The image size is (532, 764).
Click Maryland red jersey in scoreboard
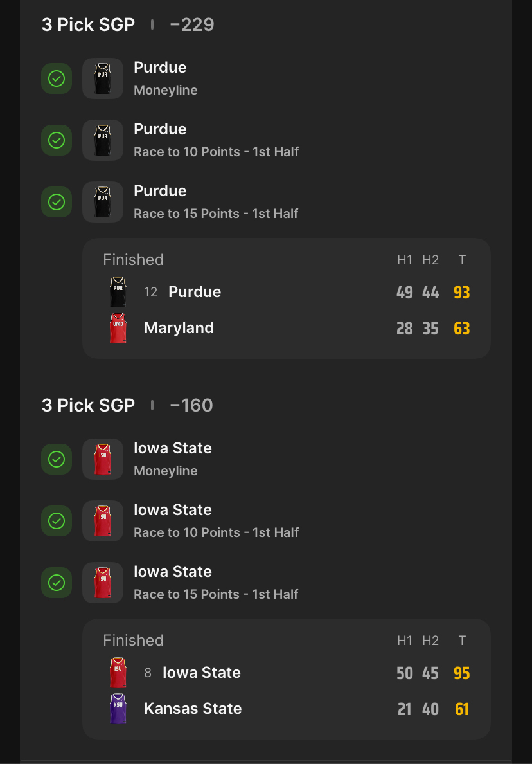coord(118,328)
